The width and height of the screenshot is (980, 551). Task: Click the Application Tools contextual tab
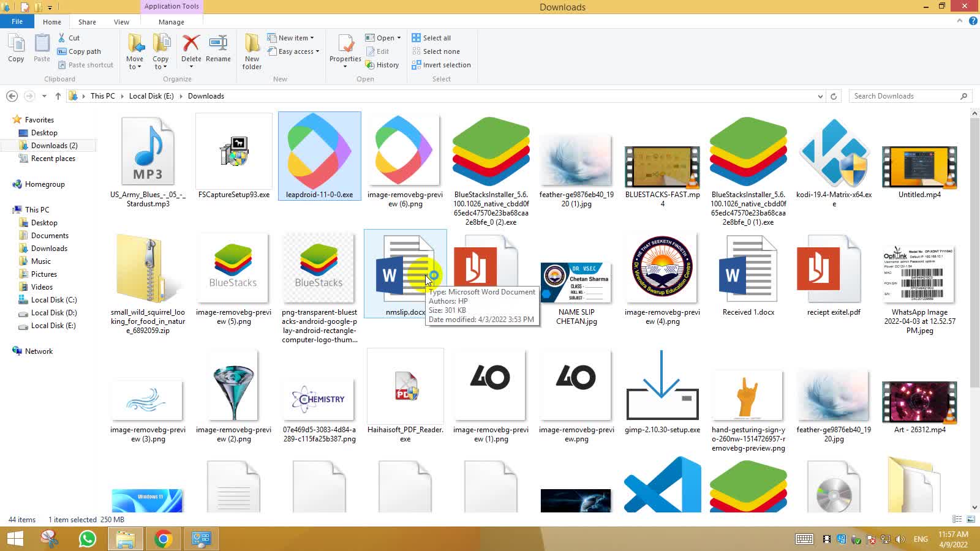171,7
